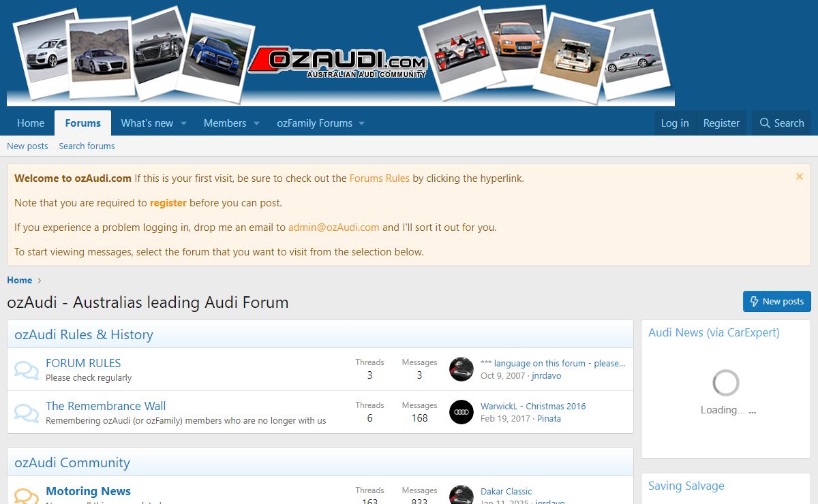This screenshot has width=818, height=504.
Task: Expand What's new dropdown arrow
Action: pyautogui.click(x=183, y=123)
